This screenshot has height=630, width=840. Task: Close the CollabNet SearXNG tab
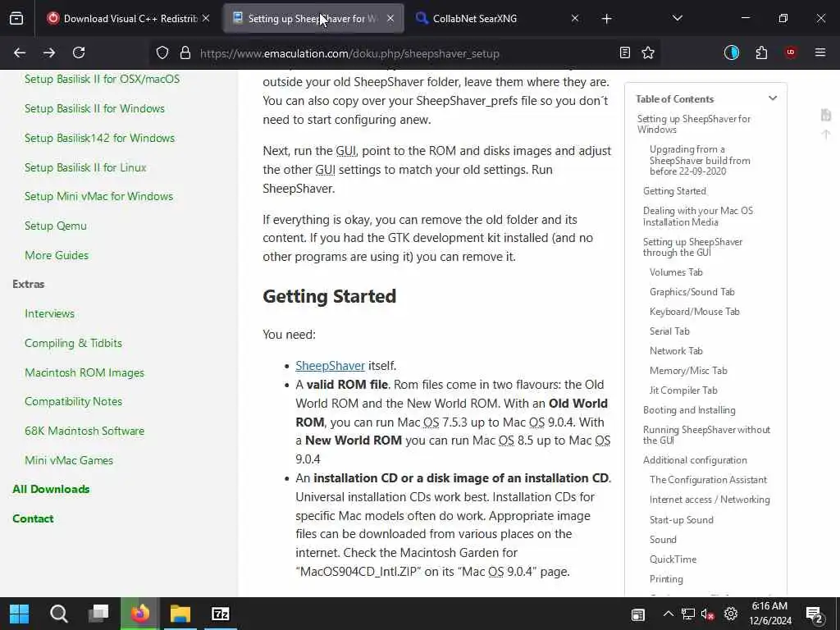coord(575,18)
